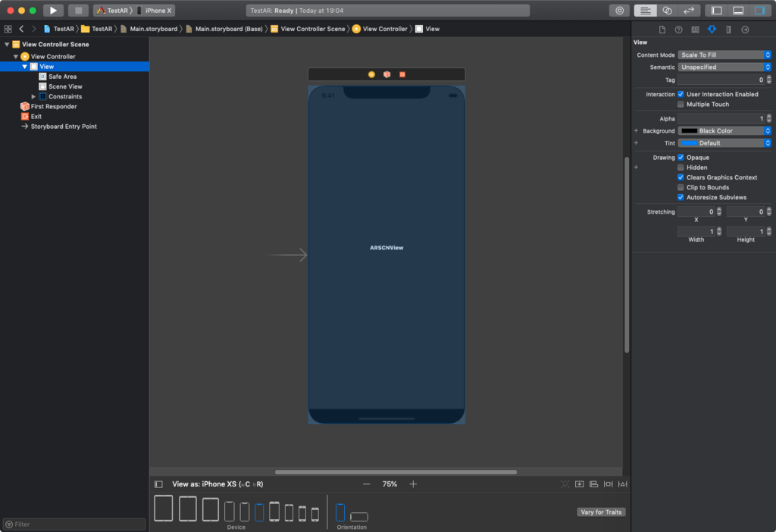Click the Vary for Traits button
Screen dimensions: 776x532
(x=601, y=512)
